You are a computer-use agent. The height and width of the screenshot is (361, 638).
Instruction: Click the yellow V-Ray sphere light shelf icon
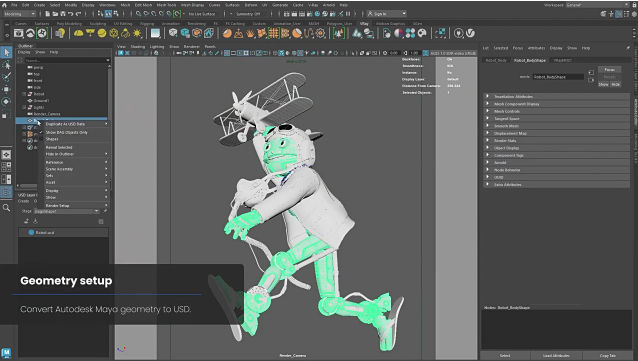(x=102, y=33)
